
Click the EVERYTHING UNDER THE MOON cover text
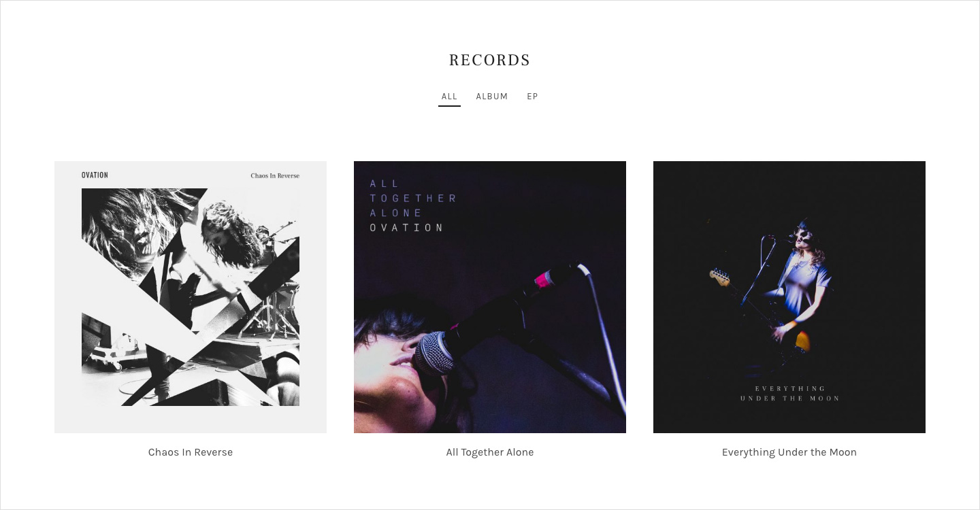(789, 394)
